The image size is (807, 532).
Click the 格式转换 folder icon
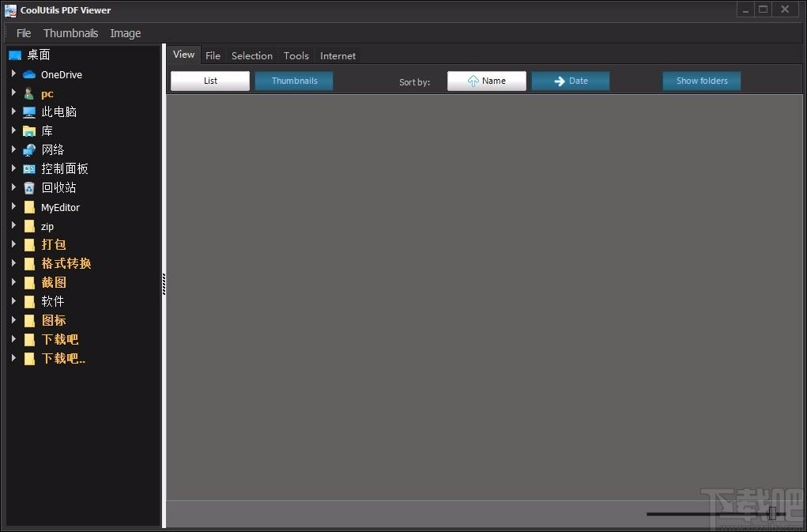(x=29, y=264)
